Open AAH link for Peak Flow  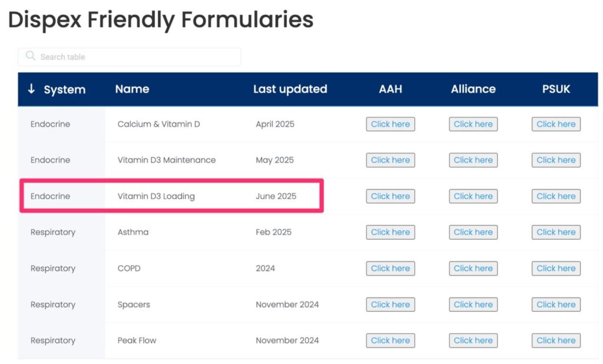point(390,340)
